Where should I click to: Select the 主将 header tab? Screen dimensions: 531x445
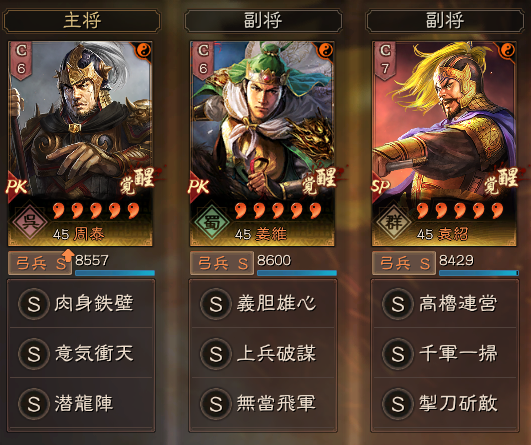click(x=82, y=21)
